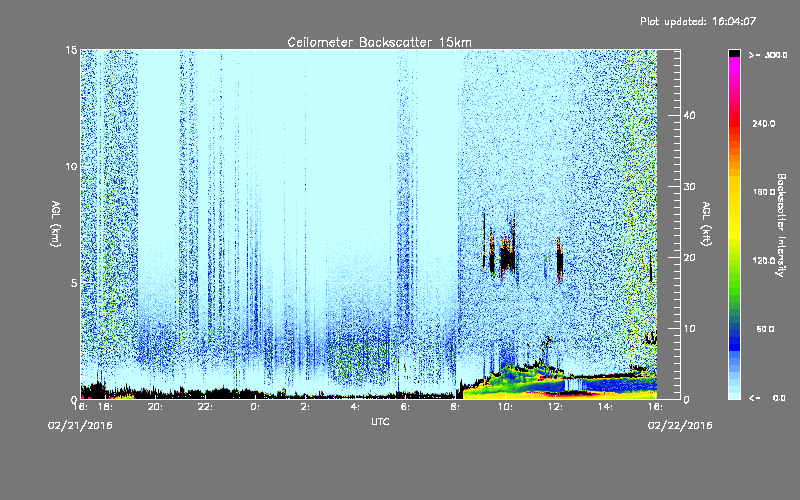Select the "AGL (km)" left axis label
Viewport: 800px width, 500px height.
56,224
